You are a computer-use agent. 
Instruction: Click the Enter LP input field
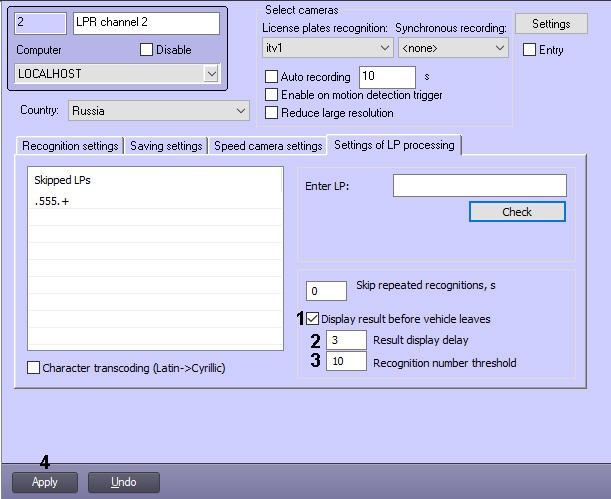(479, 185)
